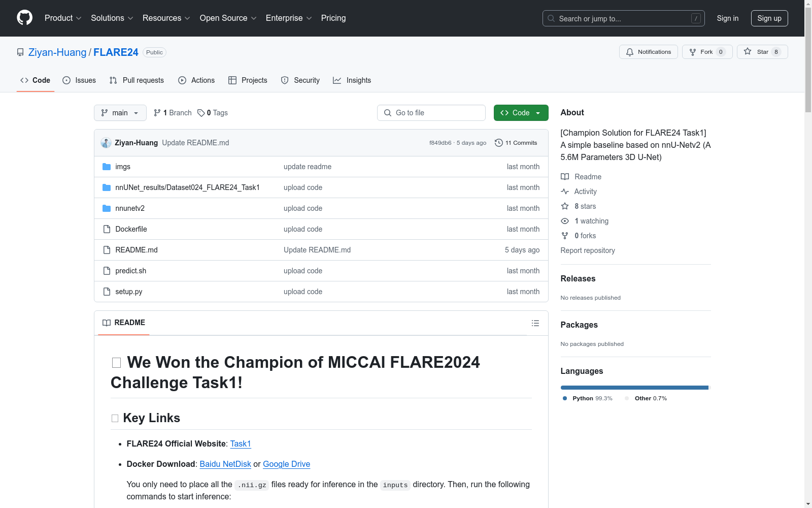Click the Go to file search field
The width and height of the screenshot is (812, 508).
[431, 113]
